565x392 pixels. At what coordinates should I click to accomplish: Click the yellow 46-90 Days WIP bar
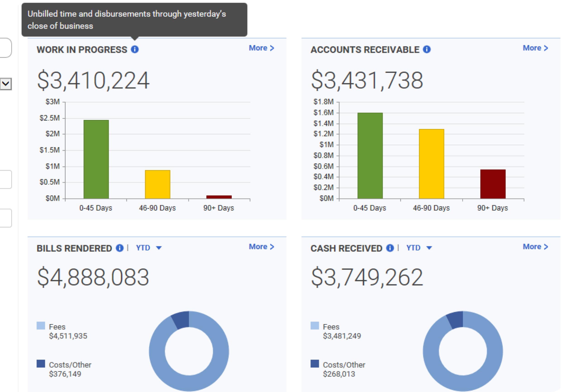[x=158, y=184]
